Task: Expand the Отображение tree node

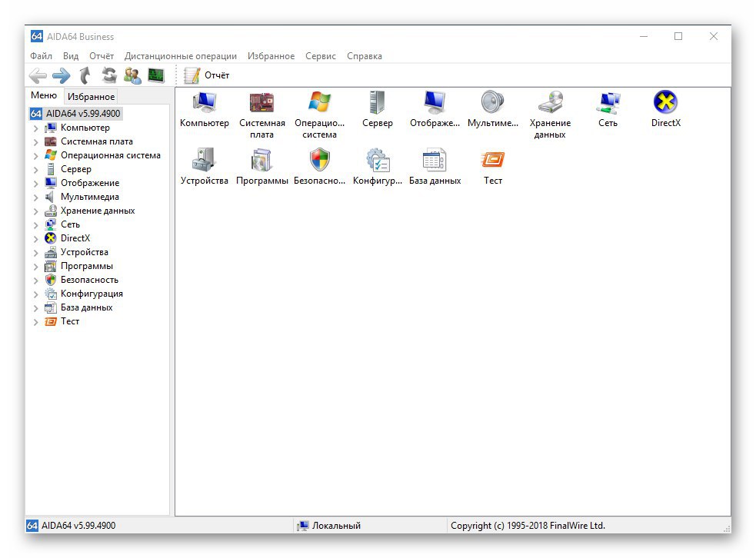Action: pyautogui.click(x=35, y=184)
